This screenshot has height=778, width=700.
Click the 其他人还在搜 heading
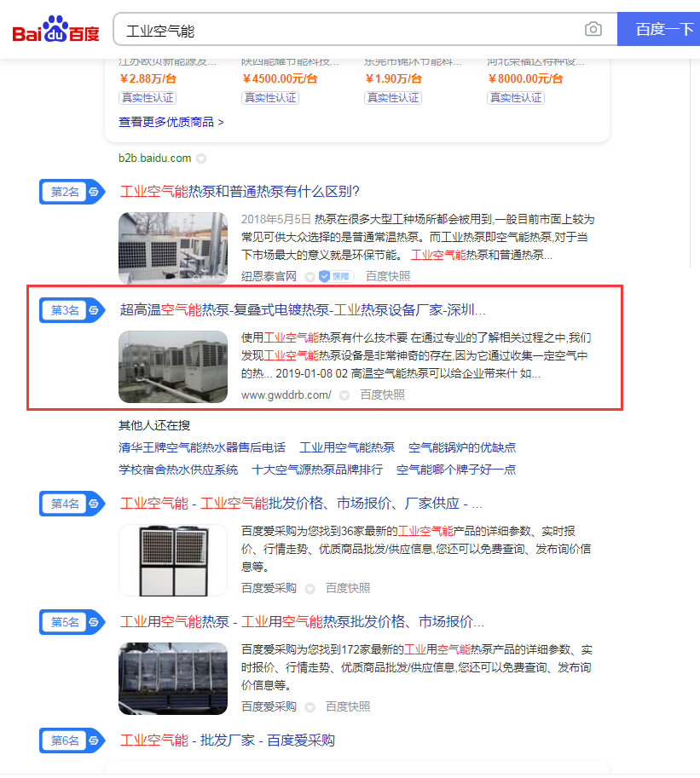154,426
